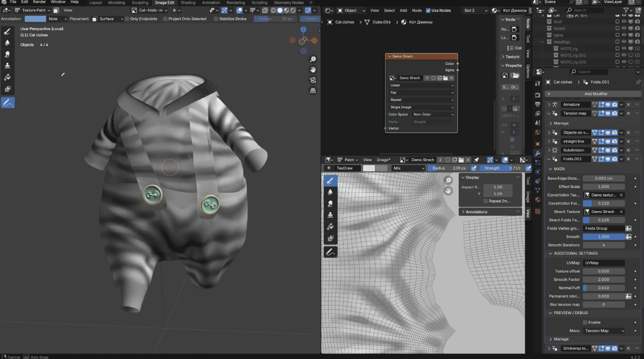This screenshot has width=644, height=359.
Task: Click the Base Edge Distance value field
Action: tap(603, 178)
